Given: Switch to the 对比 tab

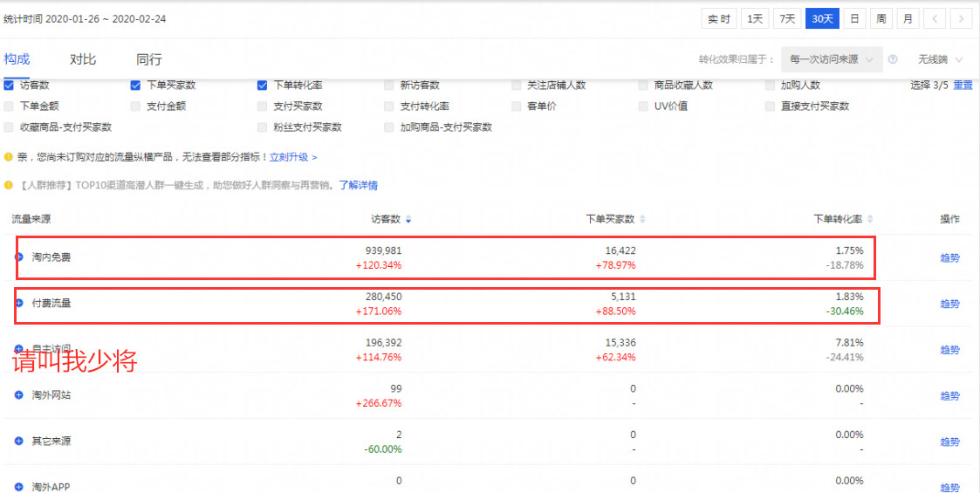Looking at the screenshot, I should 83,59.
